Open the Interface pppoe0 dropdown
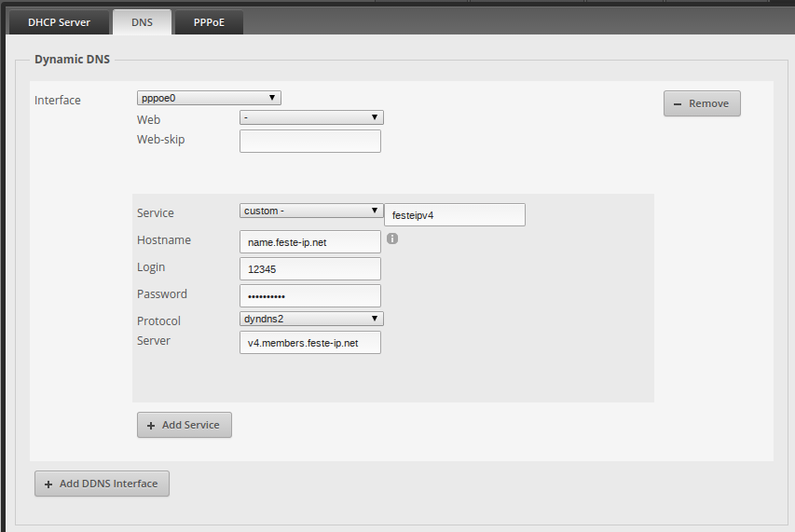 coord(209,98)
